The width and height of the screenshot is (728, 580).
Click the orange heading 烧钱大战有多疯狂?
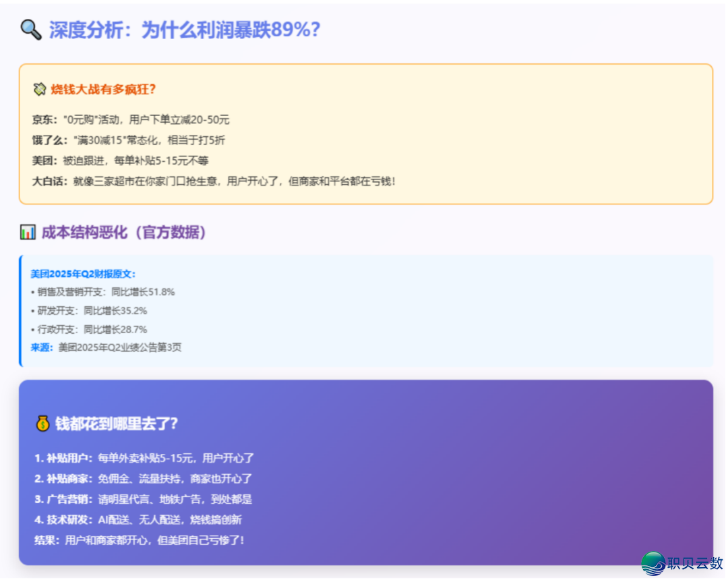tap(103, 89)
